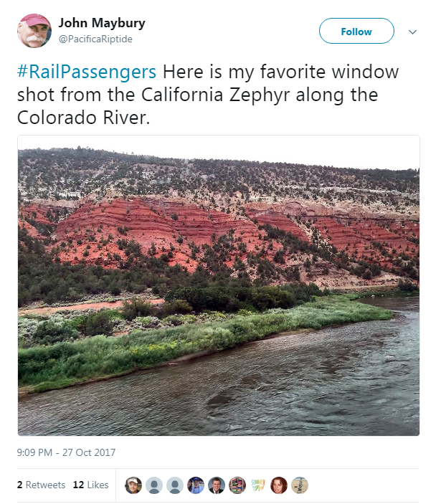Viewport: 441px width, 504px height.
Task: Open the sandy beach avatar
Action: (x=300, y=485)
